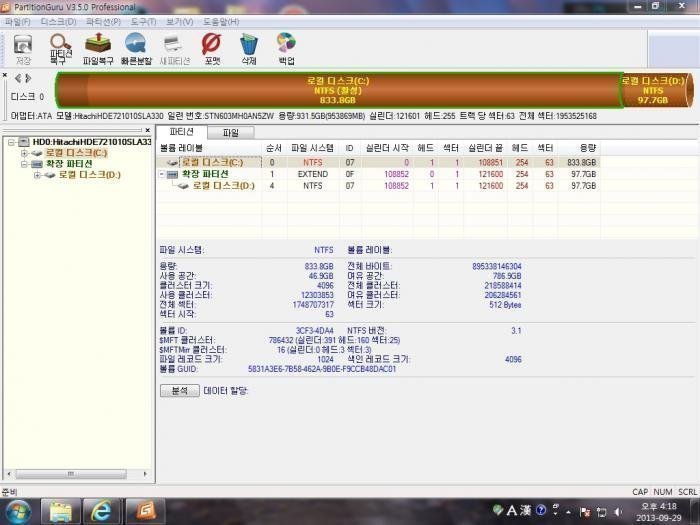Open the 도움말(H) help menu
The image size is (700, 525).
[221, 21]
